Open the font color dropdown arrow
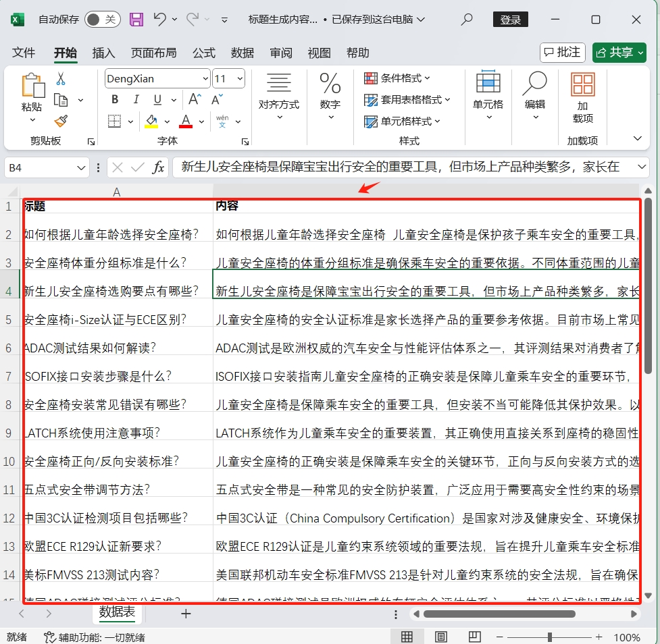 (x=201, y=122)
